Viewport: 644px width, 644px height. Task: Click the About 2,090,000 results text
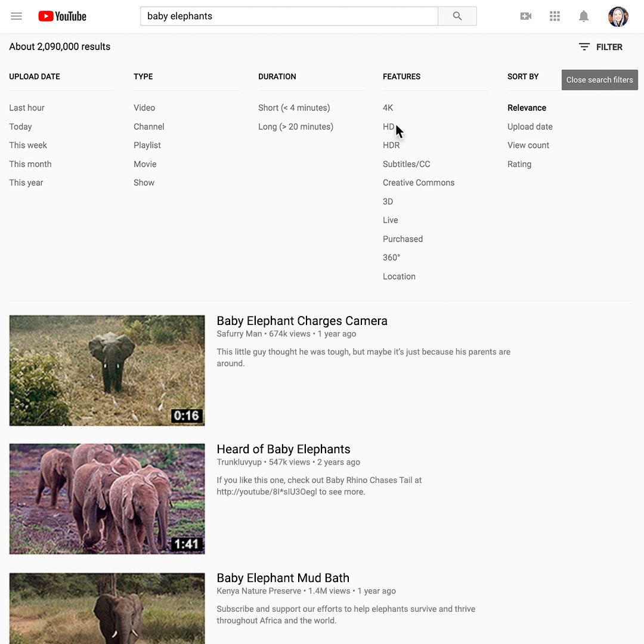click(x=60, y=47)
